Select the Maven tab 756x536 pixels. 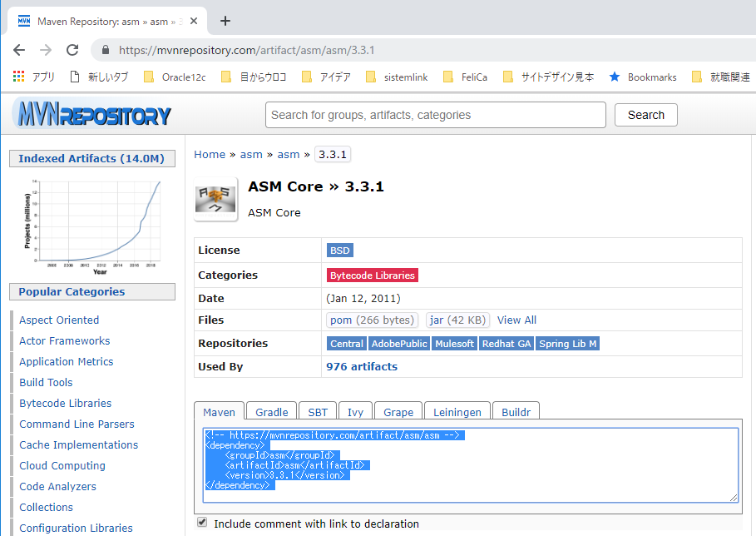click(219, 412)
